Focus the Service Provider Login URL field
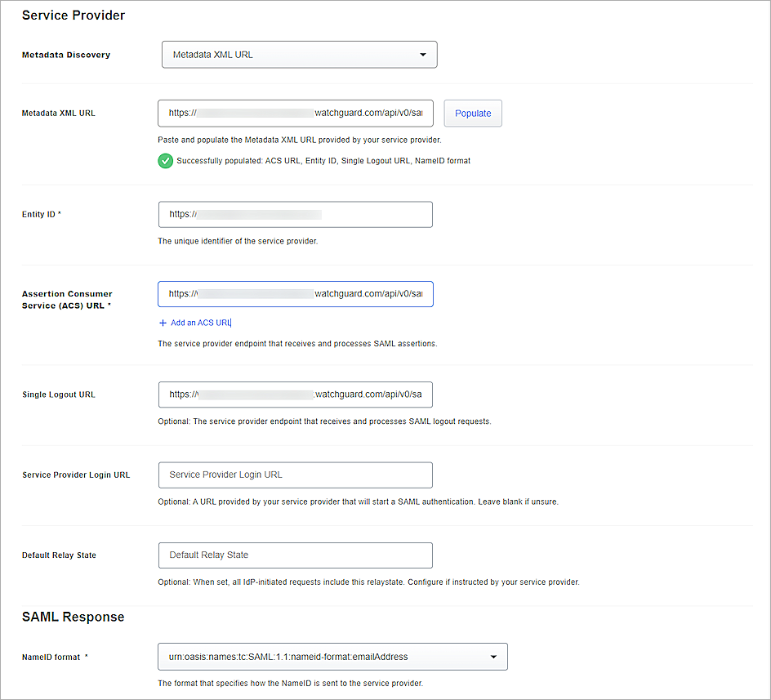This screenshot has width=771, height=700. click(295, 475)
